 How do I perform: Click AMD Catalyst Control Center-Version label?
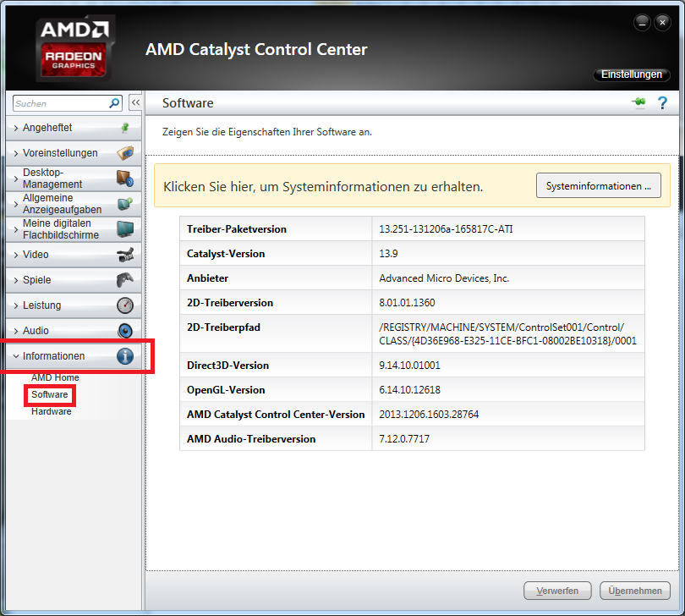coord(276,415)
